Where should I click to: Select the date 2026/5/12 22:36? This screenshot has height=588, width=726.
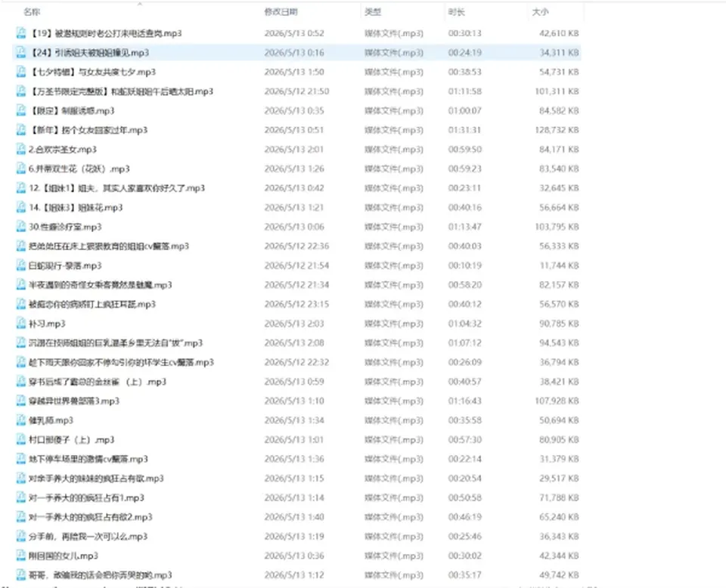click(x=296, y=246)
